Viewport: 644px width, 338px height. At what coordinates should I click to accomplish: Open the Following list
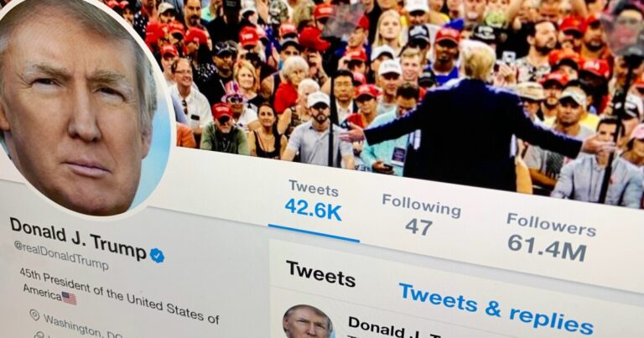421,215
